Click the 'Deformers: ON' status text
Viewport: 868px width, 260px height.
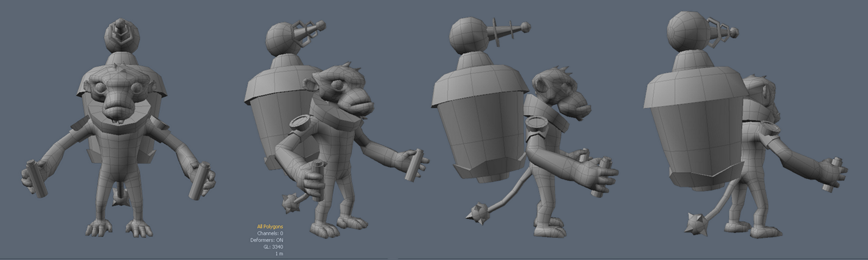pyautogui.click(x=266, y=240)
